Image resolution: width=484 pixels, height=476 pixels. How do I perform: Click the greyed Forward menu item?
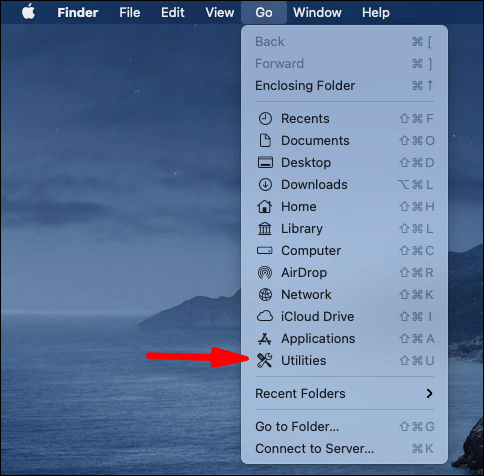coord(344,64)
